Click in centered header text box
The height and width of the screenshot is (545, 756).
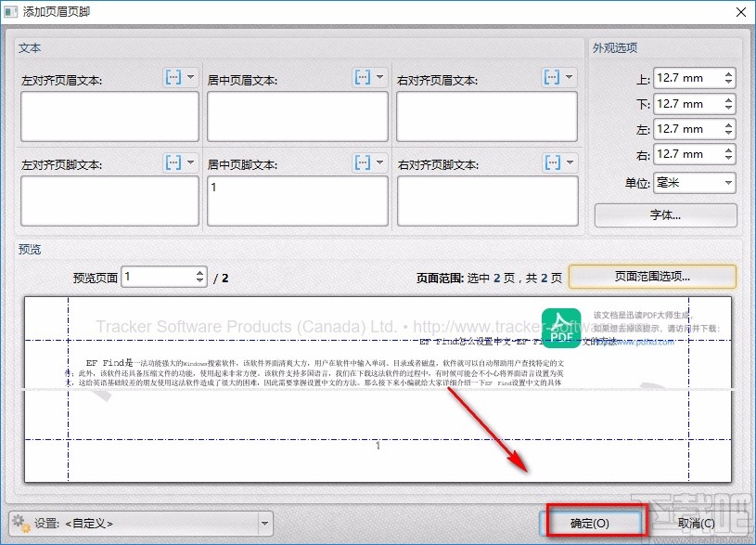tap(298, 116)
